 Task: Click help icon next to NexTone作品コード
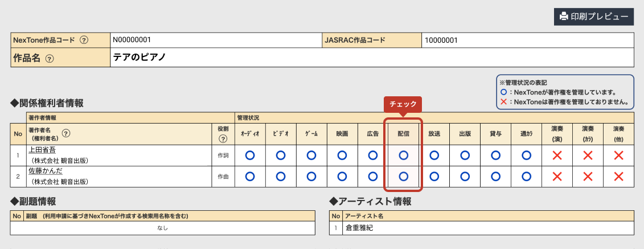(x=84, y=40)
